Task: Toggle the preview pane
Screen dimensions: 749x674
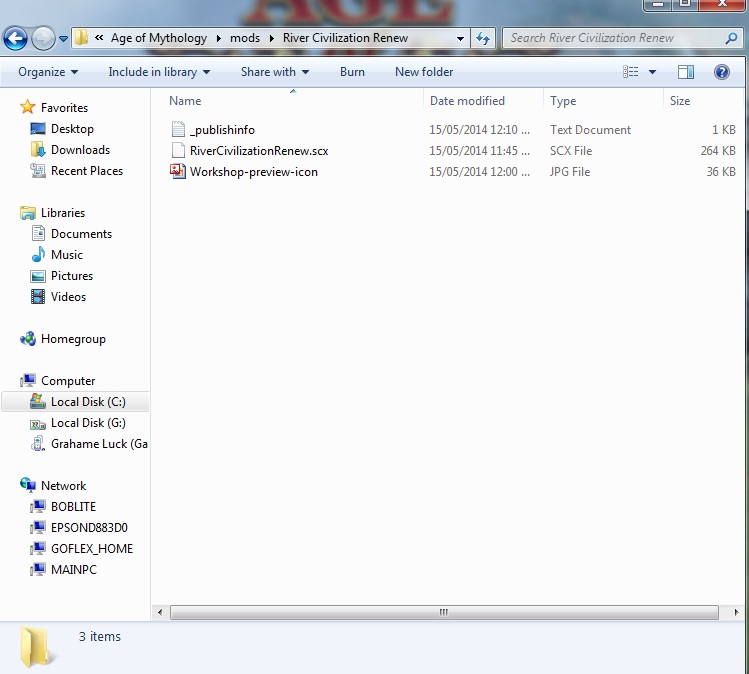Action: [686, 72]
